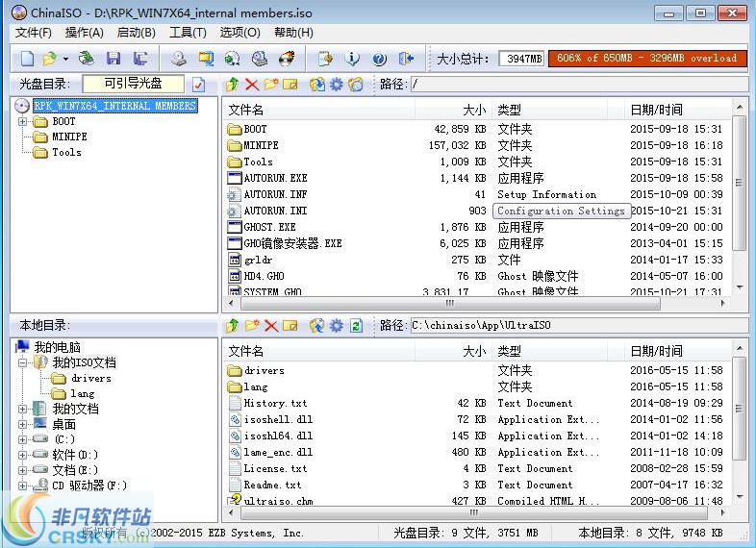This screenshot has height=548, width=756.
Task: Open an image file with the folder icon
Action: pyautogui.click(x=49, y=59)
